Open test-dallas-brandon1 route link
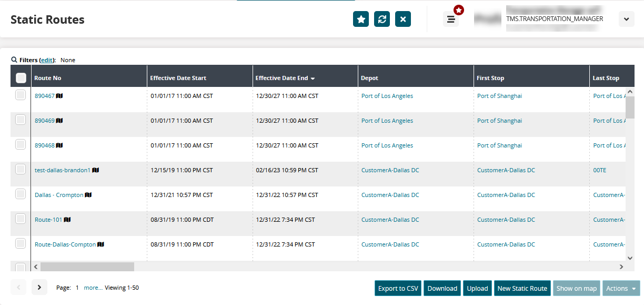Viewport: 644px width, 305px height. pos(63,170)
